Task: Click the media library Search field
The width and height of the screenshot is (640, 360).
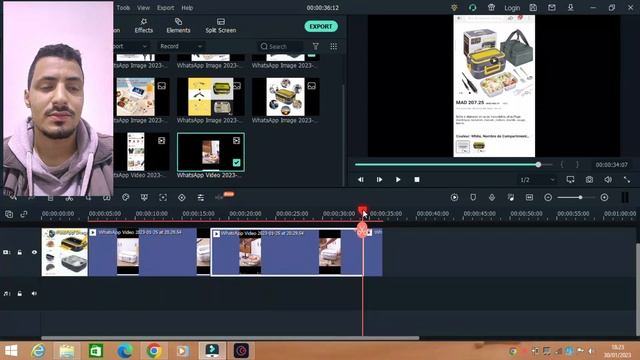Action: coord(280,47)
